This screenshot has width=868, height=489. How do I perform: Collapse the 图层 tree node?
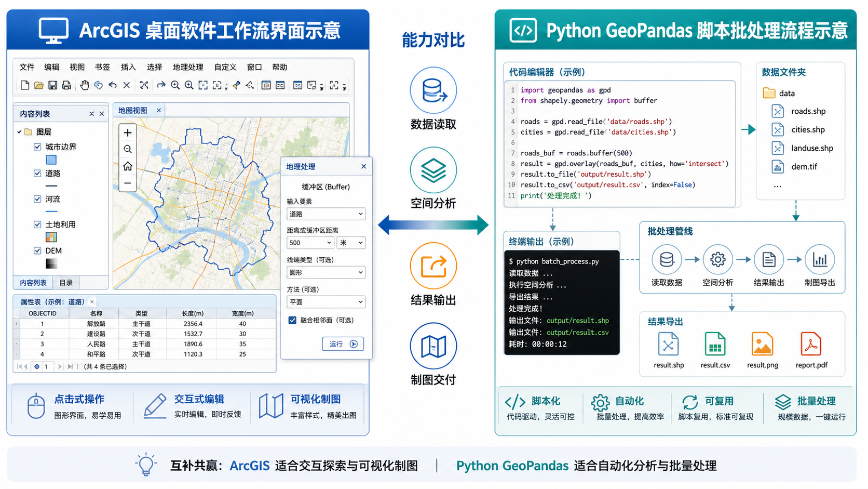pos(19,132)
